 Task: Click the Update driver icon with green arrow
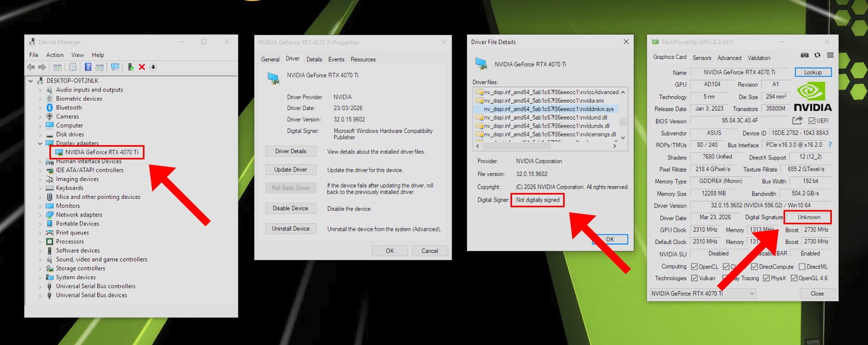pyautogui.click(x=131, y=67)
